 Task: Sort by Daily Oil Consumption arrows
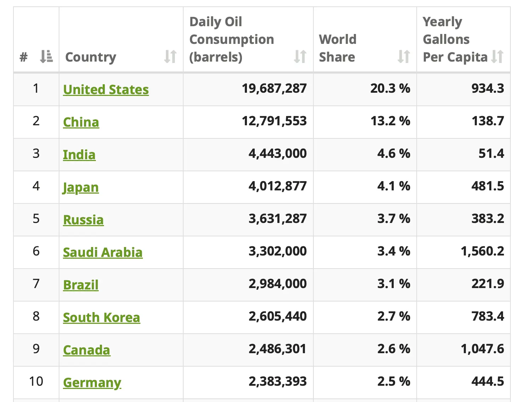(300, 57)
